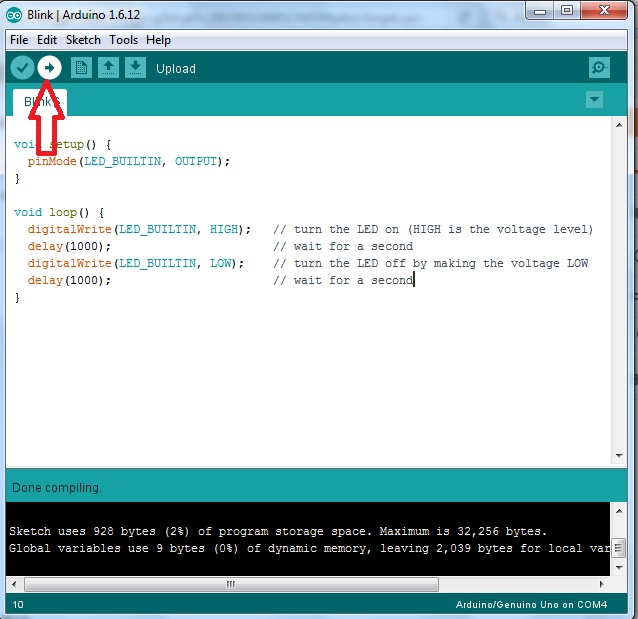This screenshot has height=619, width=638.
Task: Maximize the Arduino window
Action: [x=567, y=11]
